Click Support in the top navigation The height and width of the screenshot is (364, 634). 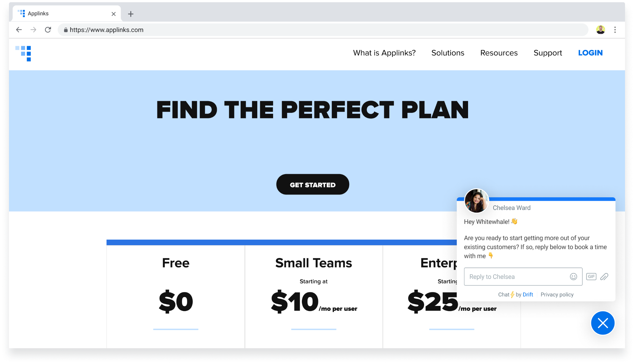548,53
